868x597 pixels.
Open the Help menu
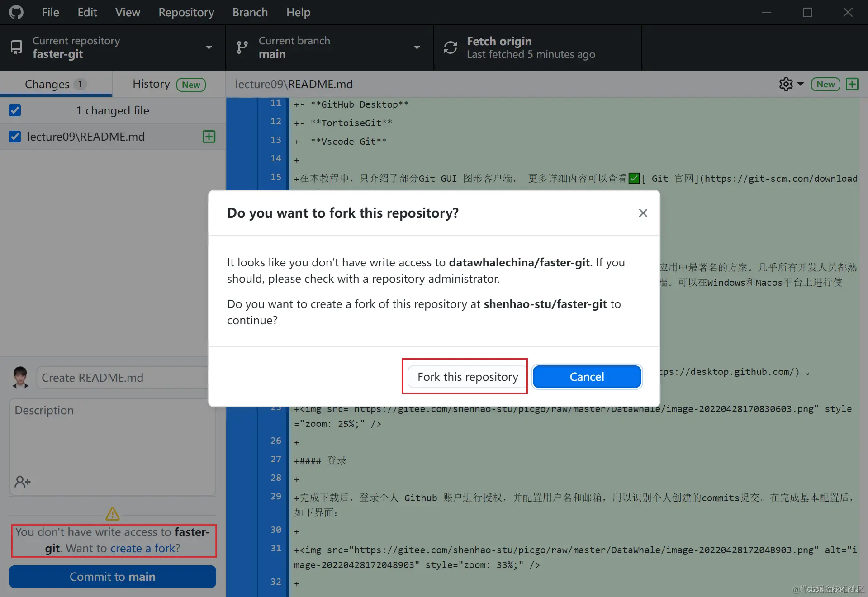click(299, 12)
